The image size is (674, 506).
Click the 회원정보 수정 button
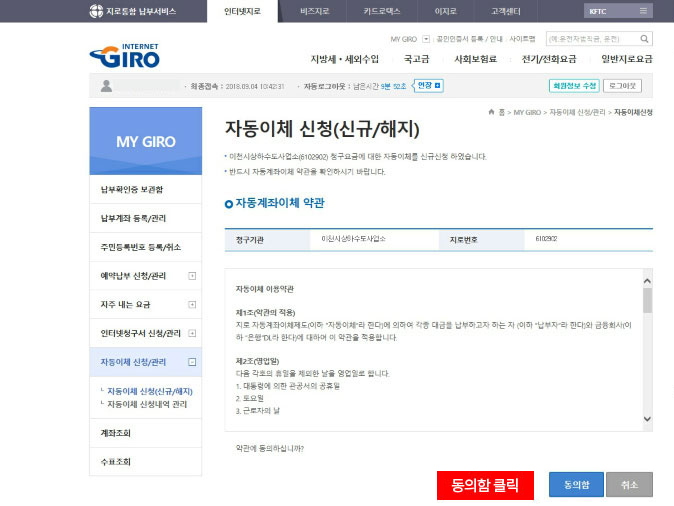pyautogui.click(x=574, y=86)
